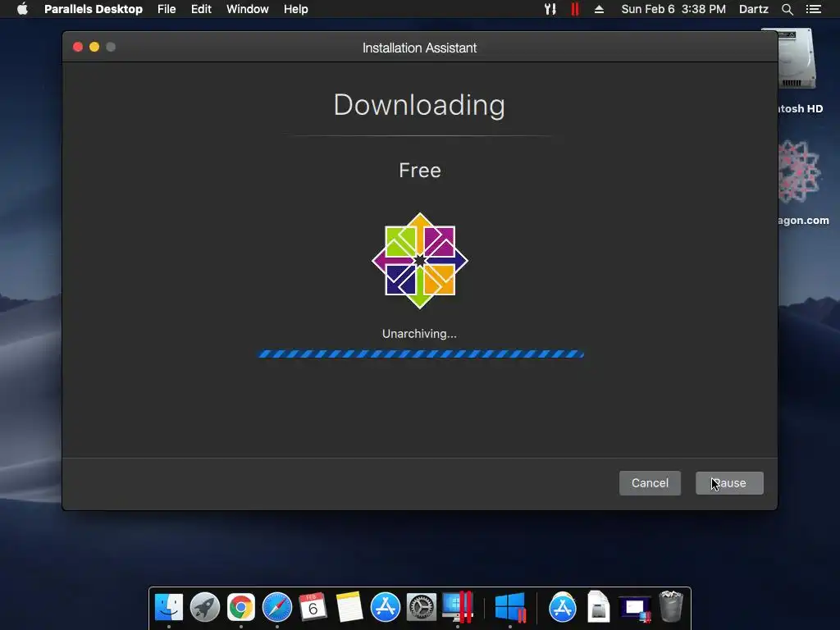Screen dimensions: 840x630
Task: Click the striped unarchiving progress bar
Action: click(421, 354)
